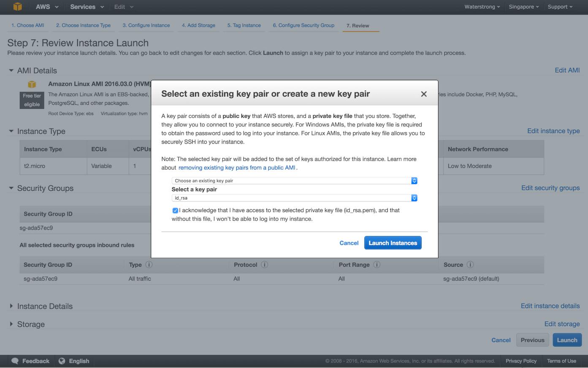The width and height of the screenshot is (588, 368).
Task: Open the Services dropdown menu
Action: [x=87, y=7]
